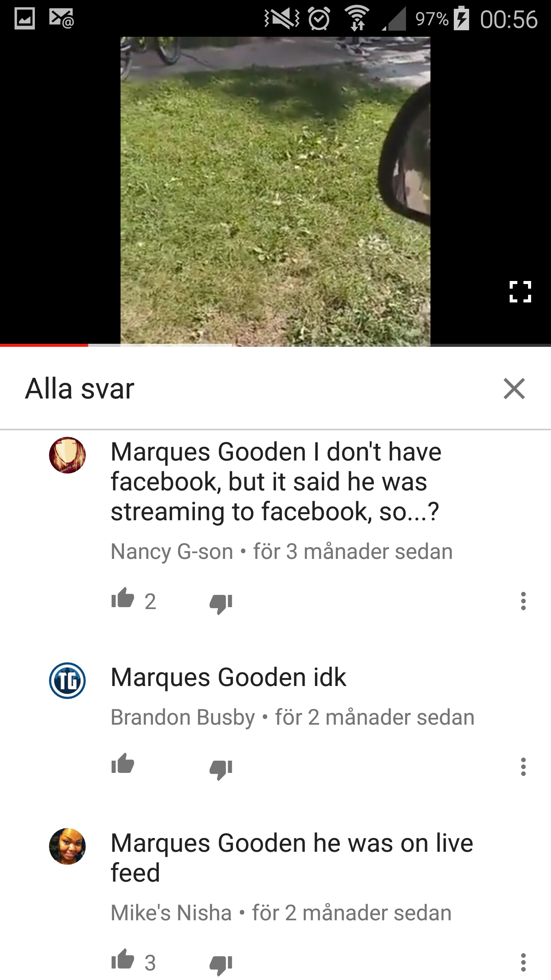This screenshot has width=551, height=980.
Task: Close the Alla svar replies panel
Action: point(514,389)
